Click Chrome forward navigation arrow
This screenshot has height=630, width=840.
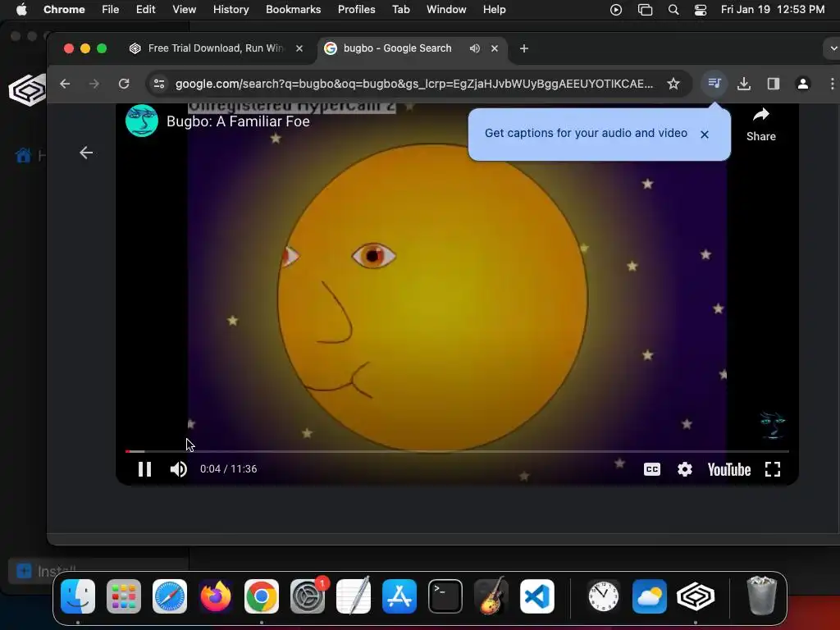click(x=94, y=84)
